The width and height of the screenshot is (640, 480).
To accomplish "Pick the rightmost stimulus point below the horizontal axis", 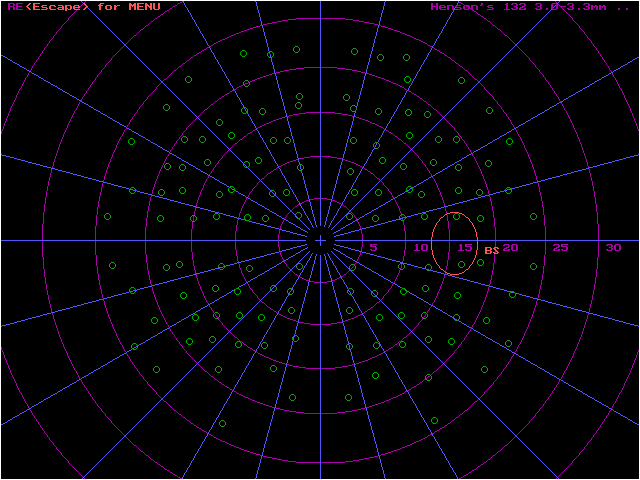I will click(533, 267).
